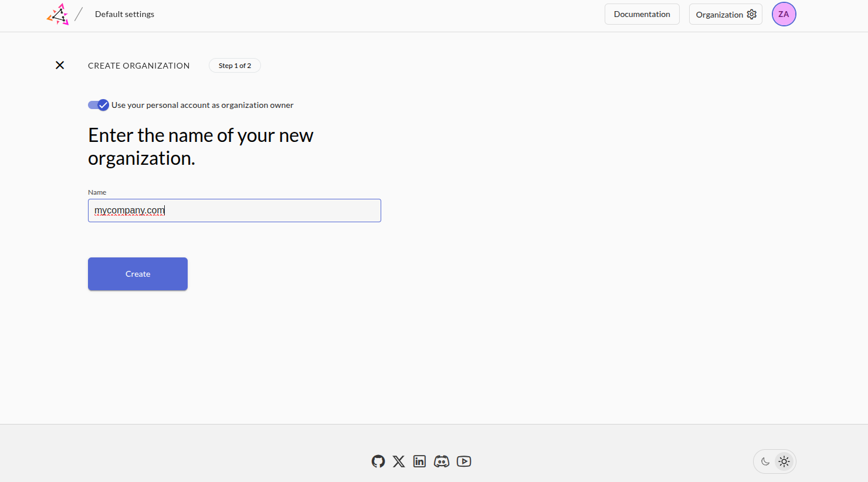Click the ZA avatar in the top right
The height and width of the screenshot is (482, 868).
point(784,14)
